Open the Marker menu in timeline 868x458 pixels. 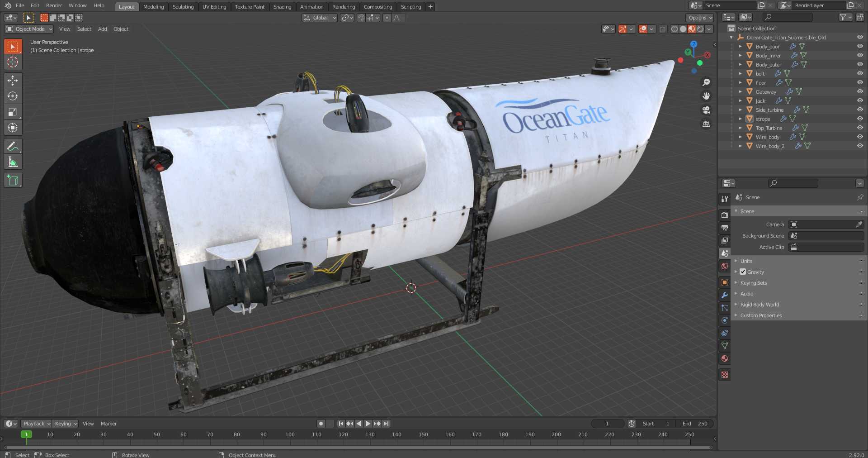point(108,424)
